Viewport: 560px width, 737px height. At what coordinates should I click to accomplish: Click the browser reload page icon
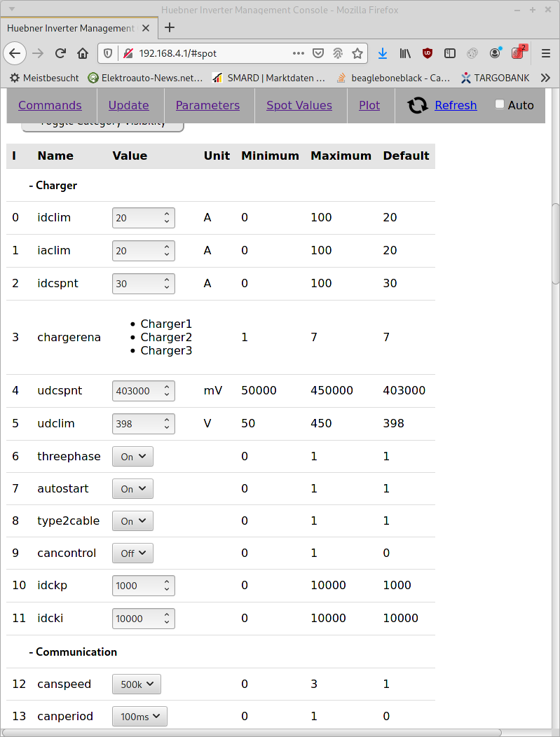pyautogui.click(x=60, y=53)
